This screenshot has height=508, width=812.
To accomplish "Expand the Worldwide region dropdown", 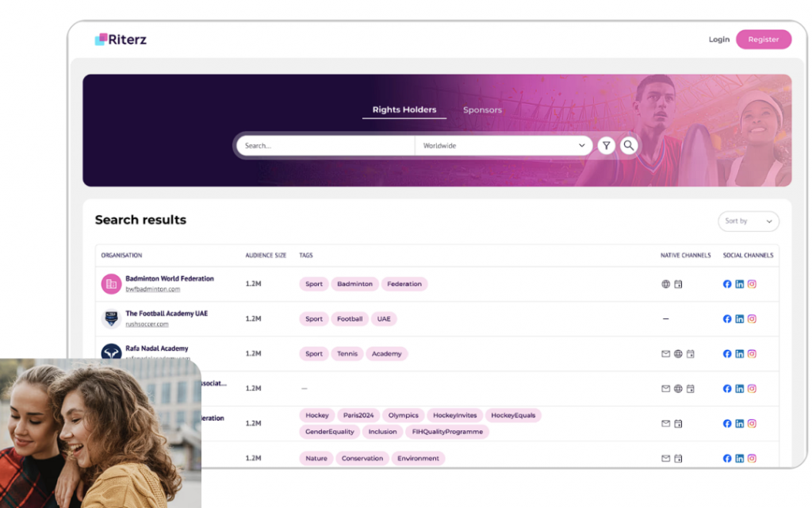I will [x=504, y=146].
